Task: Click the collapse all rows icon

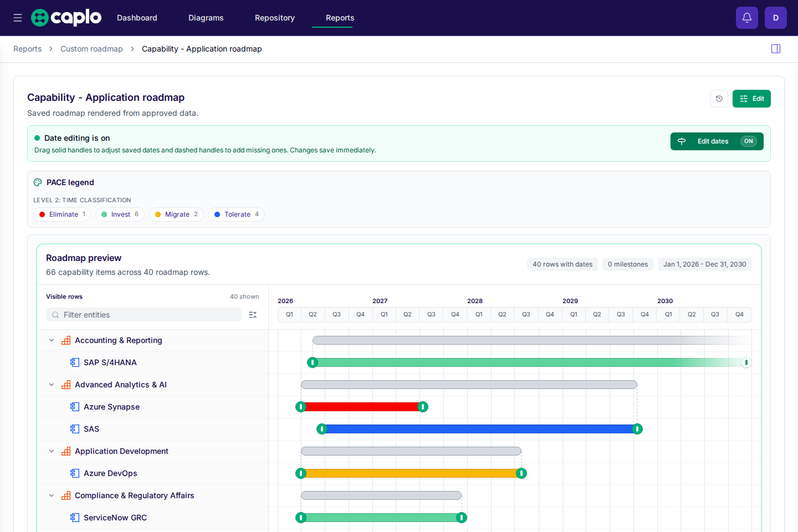Action: (253, 315)
